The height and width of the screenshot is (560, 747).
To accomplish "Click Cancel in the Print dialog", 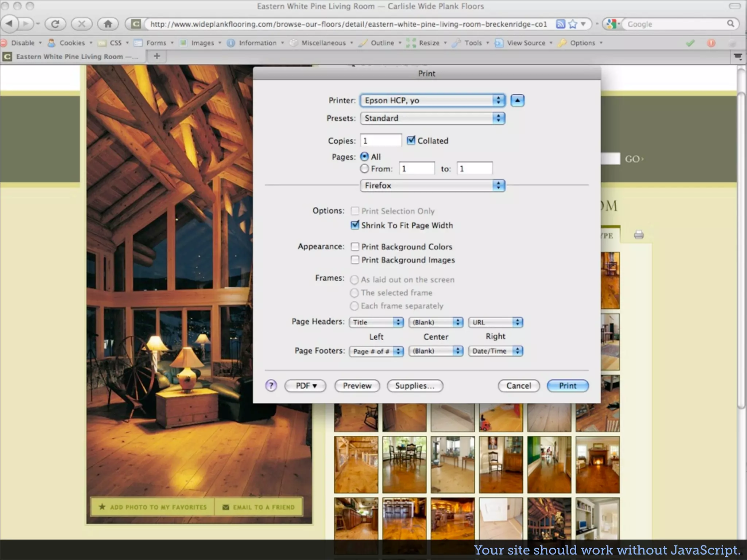I will pyautogui.click(x=518, y=386).
